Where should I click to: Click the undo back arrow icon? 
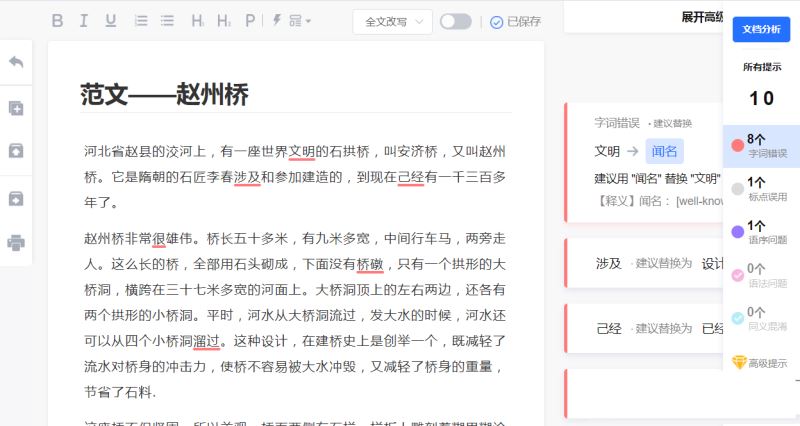click(16, 62)
